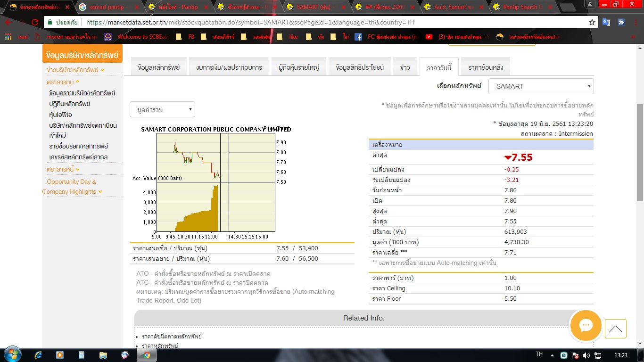
Task: Launch Internet Explorer from the taskbar
Action: [39, 355]
